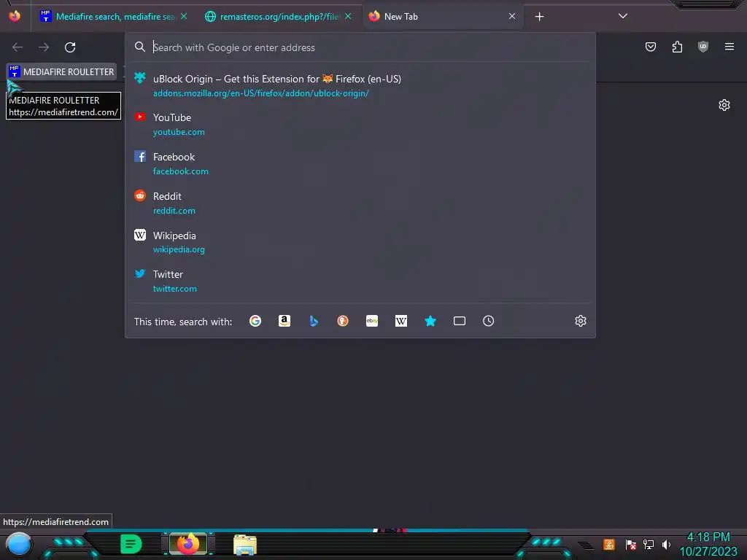Search this time with Bing

pyautogui.click(x=314, y=321)
